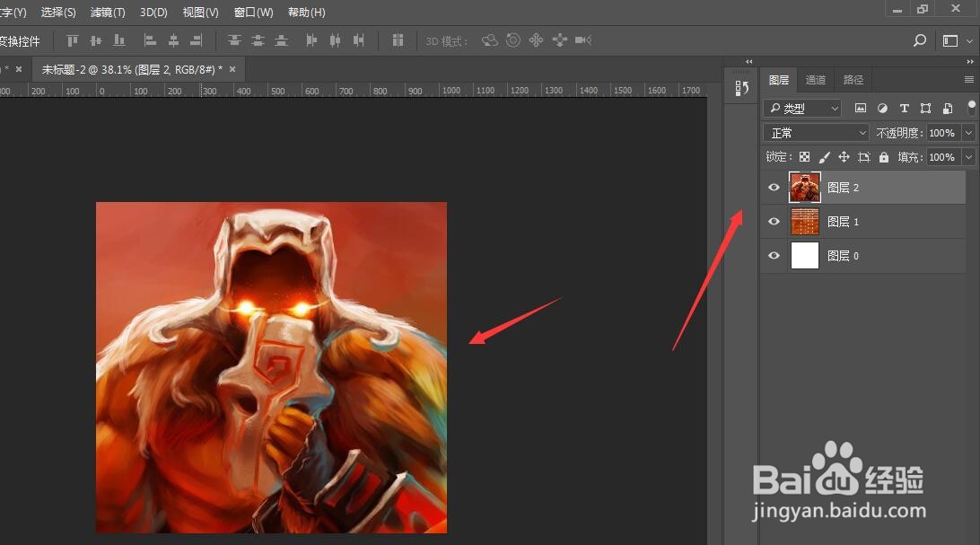Switch to the 图层 tab
Screen dimensions: 980x545
(779, 80)
